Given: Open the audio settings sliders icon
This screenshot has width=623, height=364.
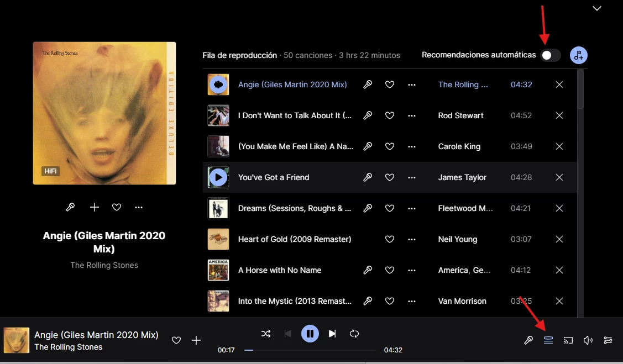Looking at the screenshot, I should tap(608, 340).
